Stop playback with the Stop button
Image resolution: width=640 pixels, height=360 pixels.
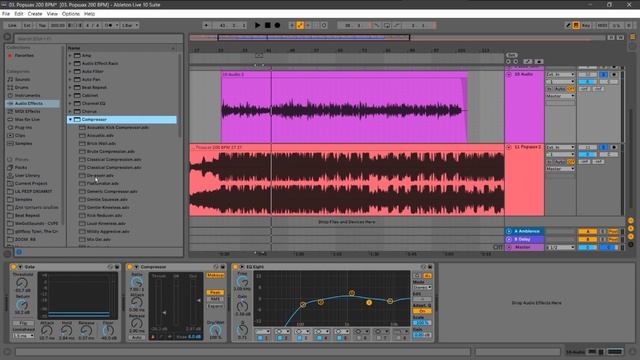[x=267, y=25]
